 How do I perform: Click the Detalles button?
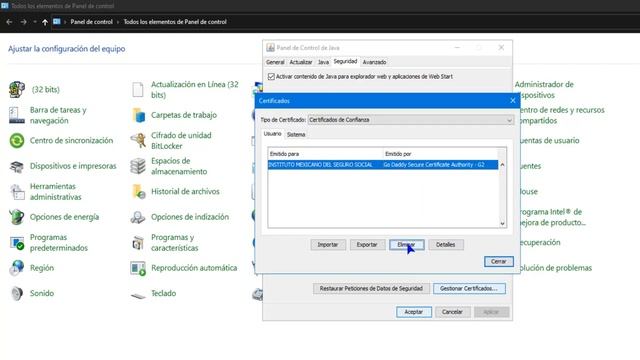point(446,244)
